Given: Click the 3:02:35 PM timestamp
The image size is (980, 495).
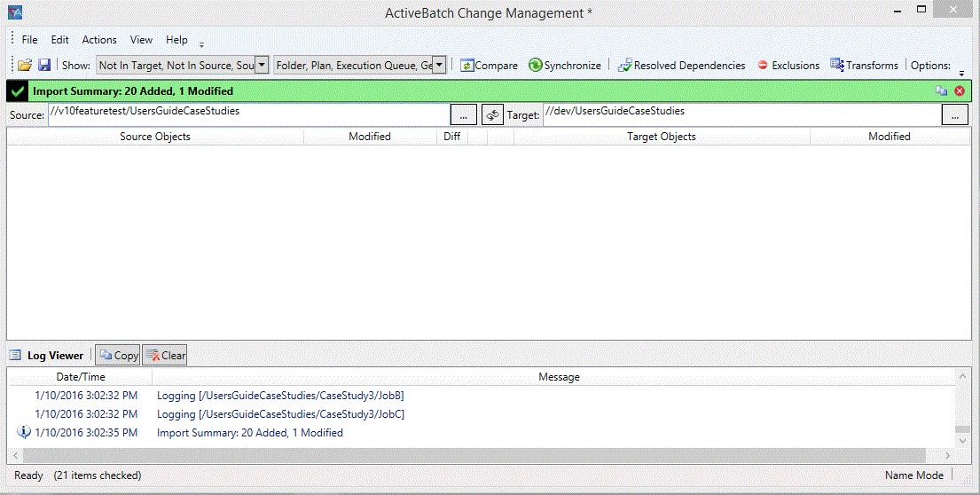Looking at the screenshot, I should tap(86, 433).
